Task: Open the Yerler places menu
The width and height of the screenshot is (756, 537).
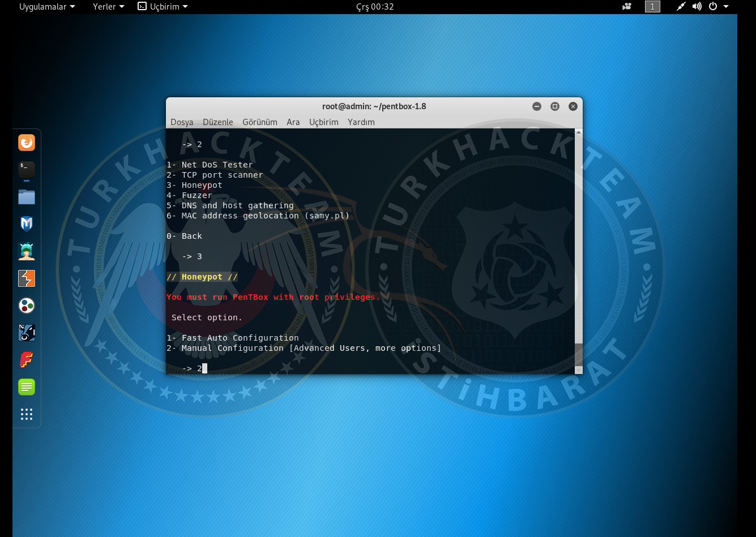Action: point(108,7)
